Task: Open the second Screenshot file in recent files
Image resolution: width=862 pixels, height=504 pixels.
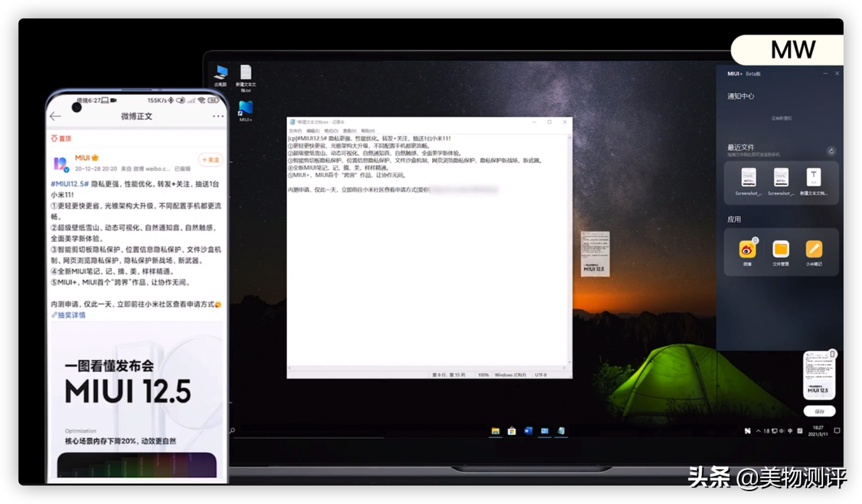Action: point(781,182)
